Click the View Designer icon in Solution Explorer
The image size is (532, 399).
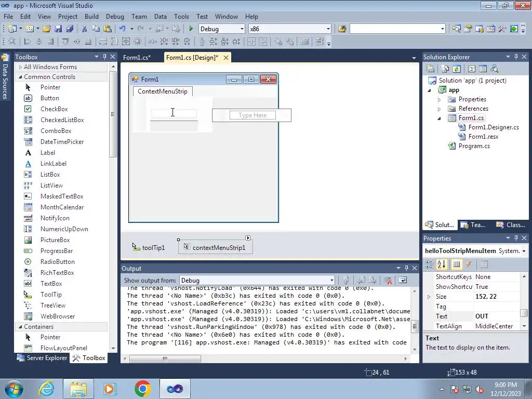pyautogui.click(x=483, y=69)
